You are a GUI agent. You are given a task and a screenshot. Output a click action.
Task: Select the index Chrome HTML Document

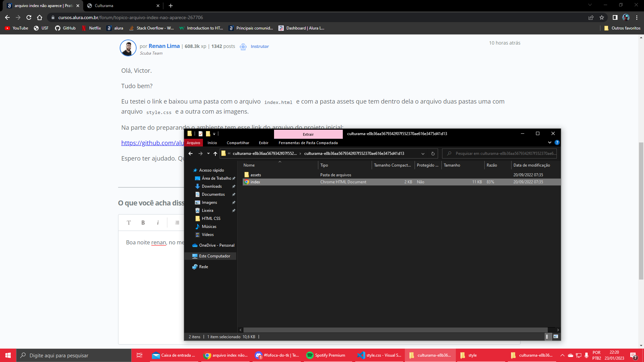255,182
